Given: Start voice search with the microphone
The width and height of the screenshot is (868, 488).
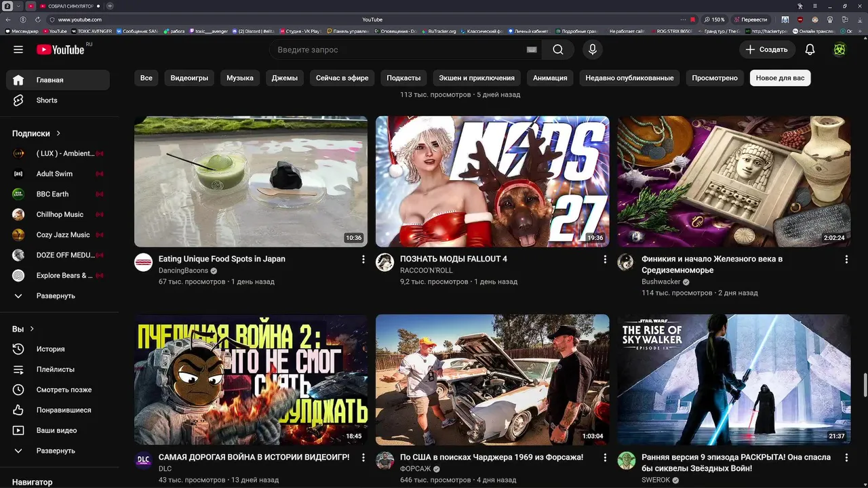Looking at the screenshot, I should coord(592,49).
